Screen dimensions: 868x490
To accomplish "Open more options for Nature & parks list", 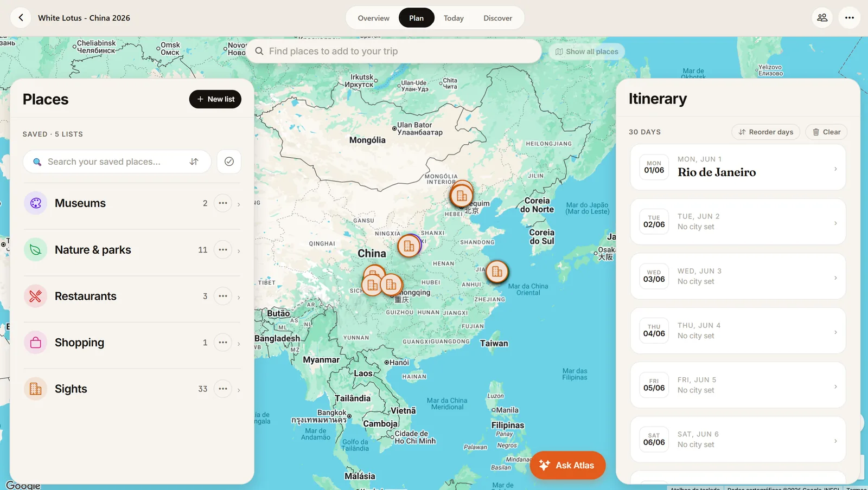I will click(x=223, y=250).
